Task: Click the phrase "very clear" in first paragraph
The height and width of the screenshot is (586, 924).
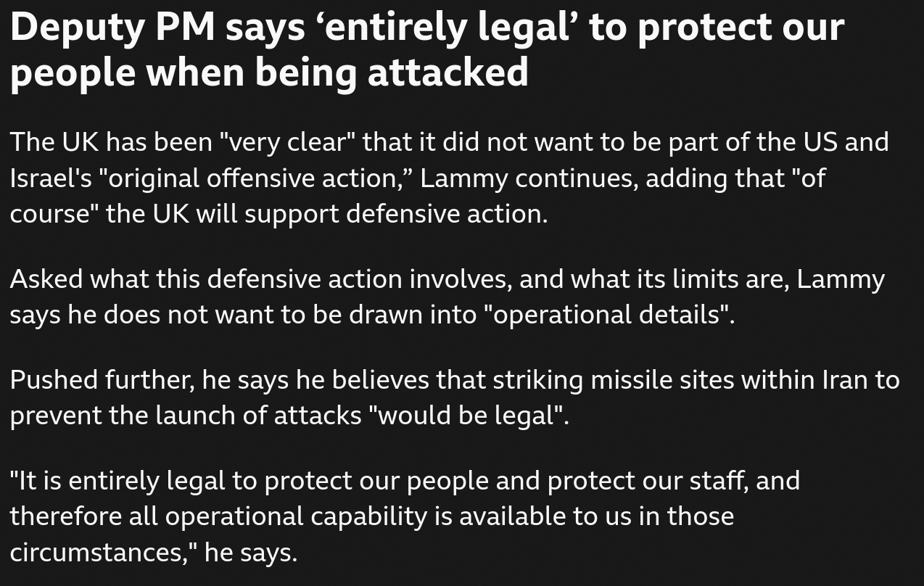Action: pyautogui.click(x=287, y=142)
